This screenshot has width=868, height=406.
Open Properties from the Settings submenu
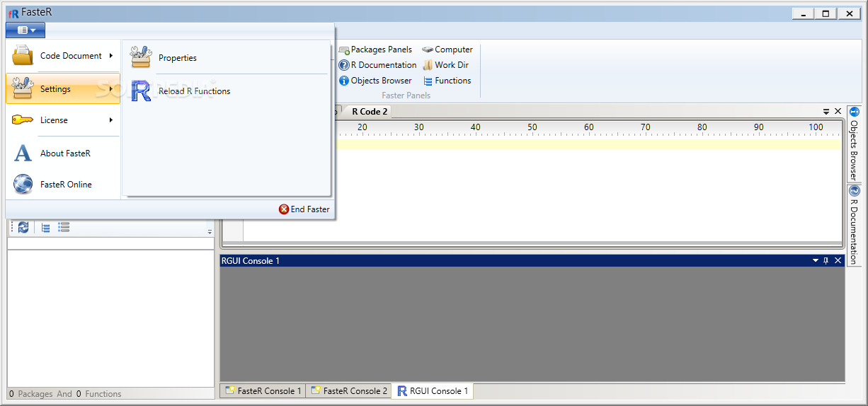pyautogui.click(x=226, y=58)
